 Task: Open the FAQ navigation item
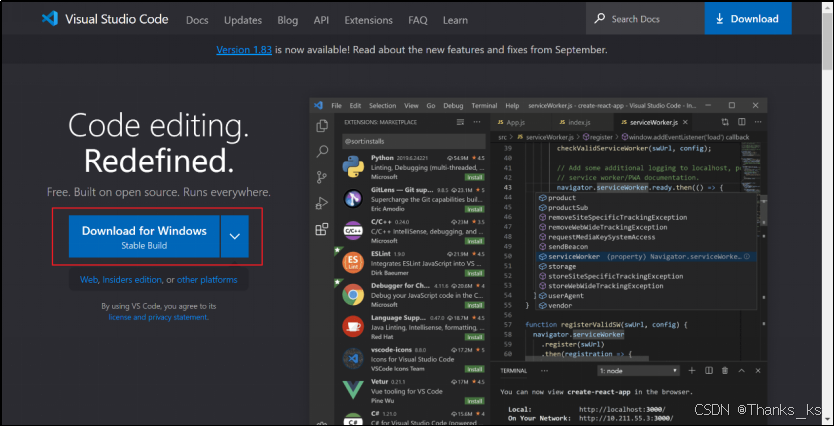click(418, 20)
